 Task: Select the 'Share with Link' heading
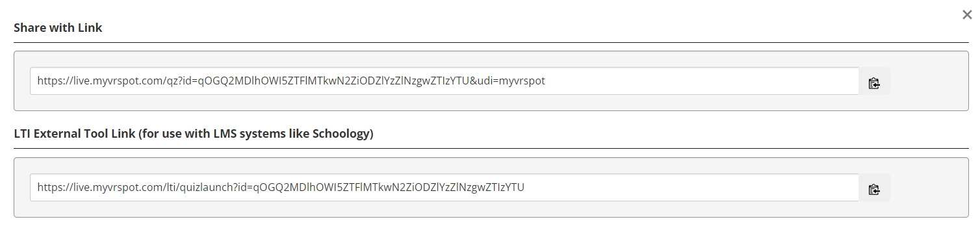(58, 28)
